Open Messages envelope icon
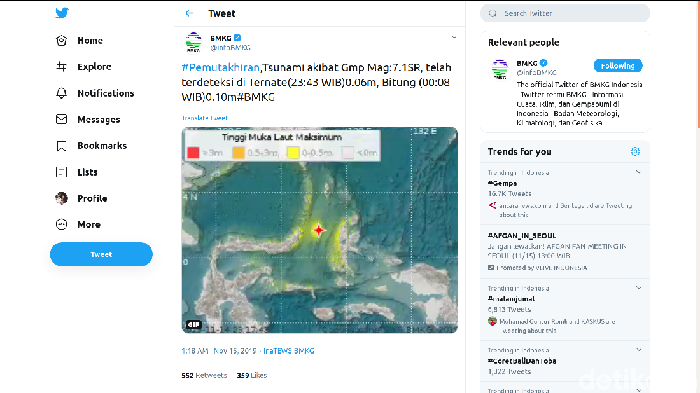The image size is (700, 393). tap(61, 119)
